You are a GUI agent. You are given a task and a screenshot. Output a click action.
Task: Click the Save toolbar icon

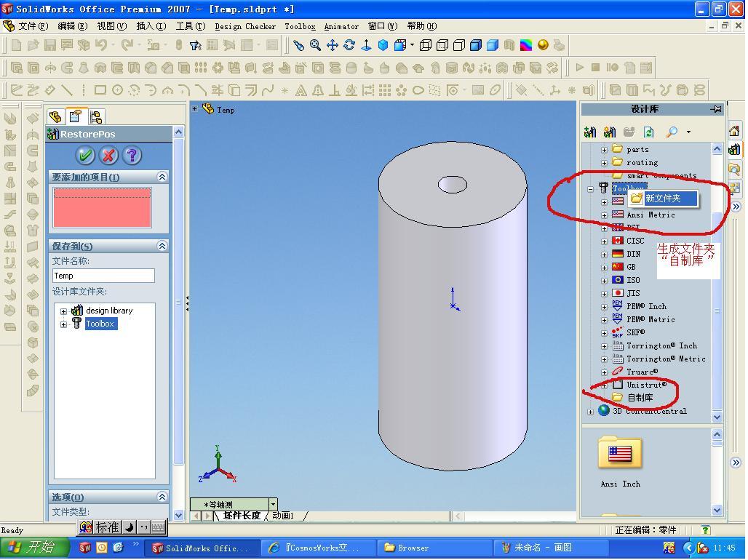(x=50, y=45)
